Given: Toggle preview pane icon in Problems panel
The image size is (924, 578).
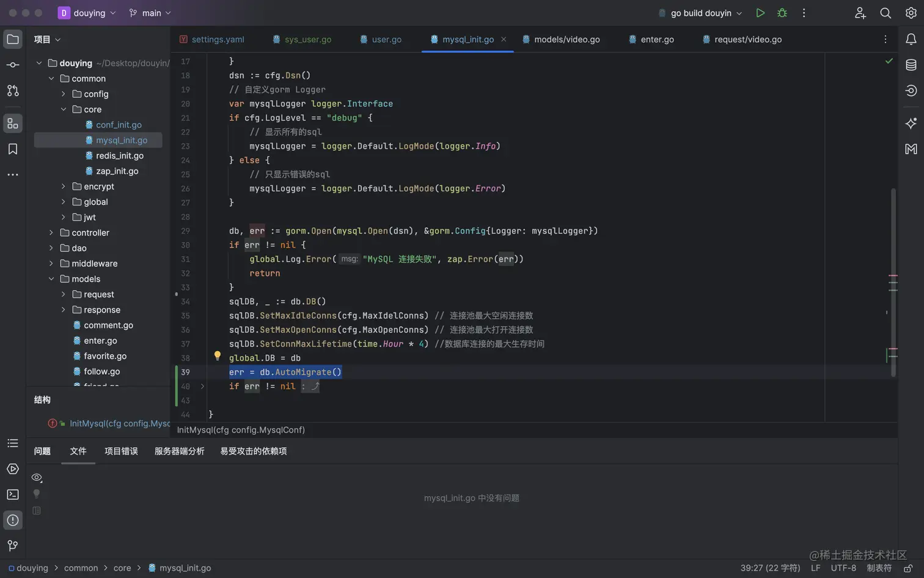Looking at the screenshot, I should [x=37, y=510].
